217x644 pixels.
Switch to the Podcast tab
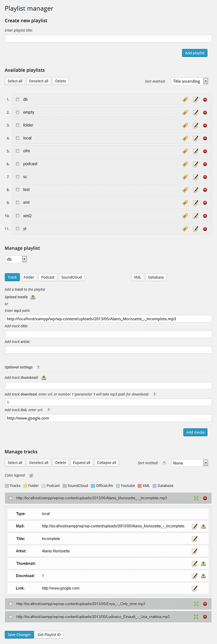pyautogui.click(x=48, y=277)
